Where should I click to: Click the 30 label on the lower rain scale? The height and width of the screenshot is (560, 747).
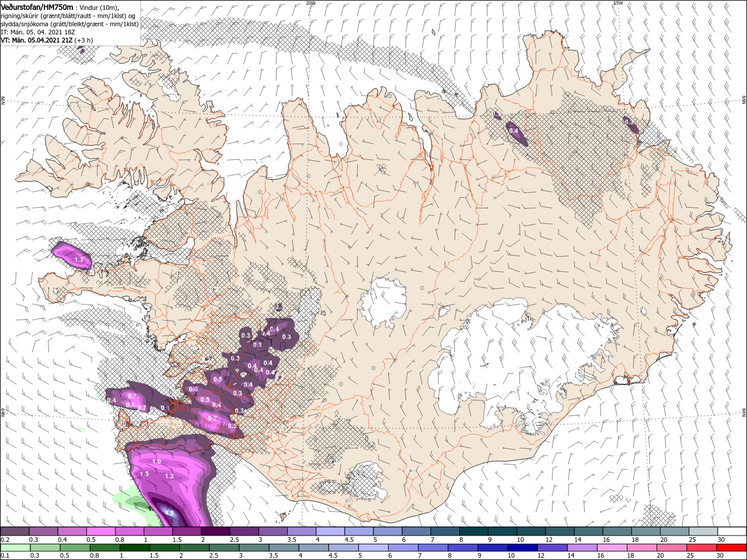[721, 556]
